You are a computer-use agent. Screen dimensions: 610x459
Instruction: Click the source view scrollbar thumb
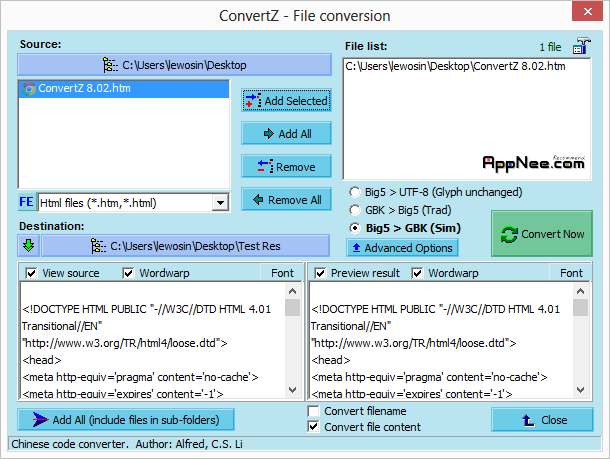[x=293, y=307]
